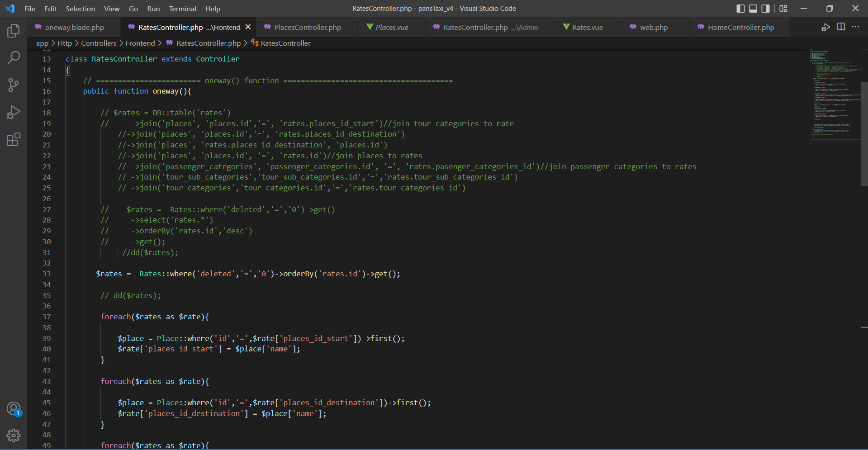Open the Run menu
The width and height of the screenshot is (868, 450).
pos(153,9)
